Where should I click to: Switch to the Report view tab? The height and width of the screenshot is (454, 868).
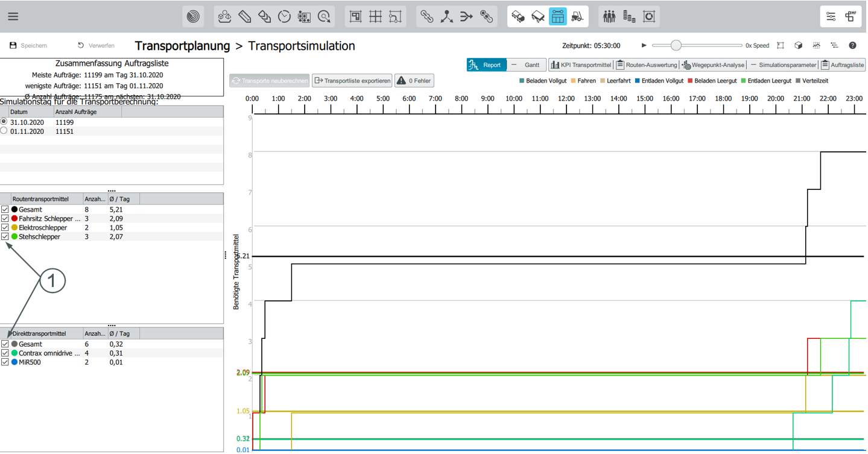click(486, 65)
